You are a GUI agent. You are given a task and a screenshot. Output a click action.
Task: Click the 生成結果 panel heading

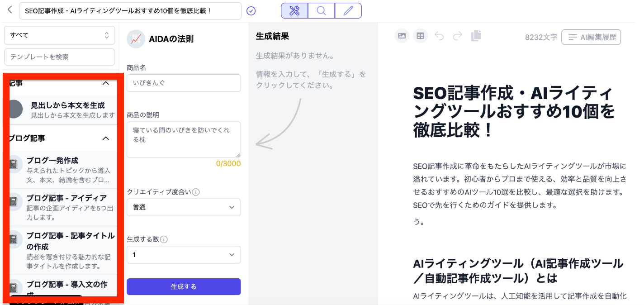(272, 36)
